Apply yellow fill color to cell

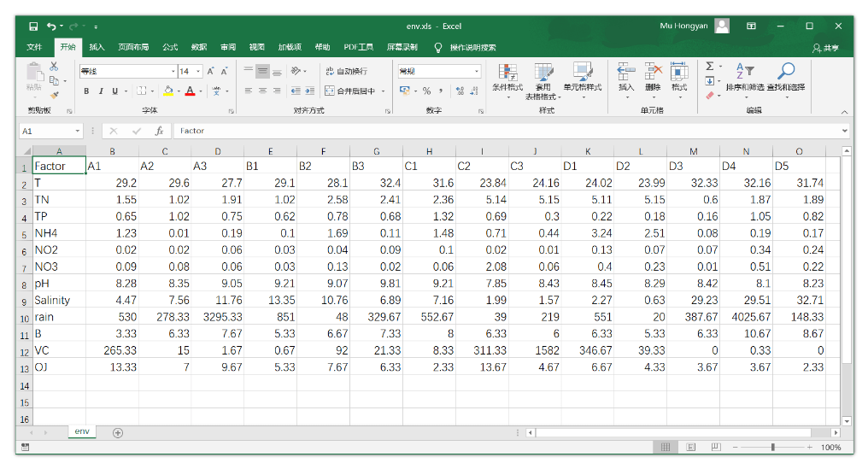click(x=168, y=91)
